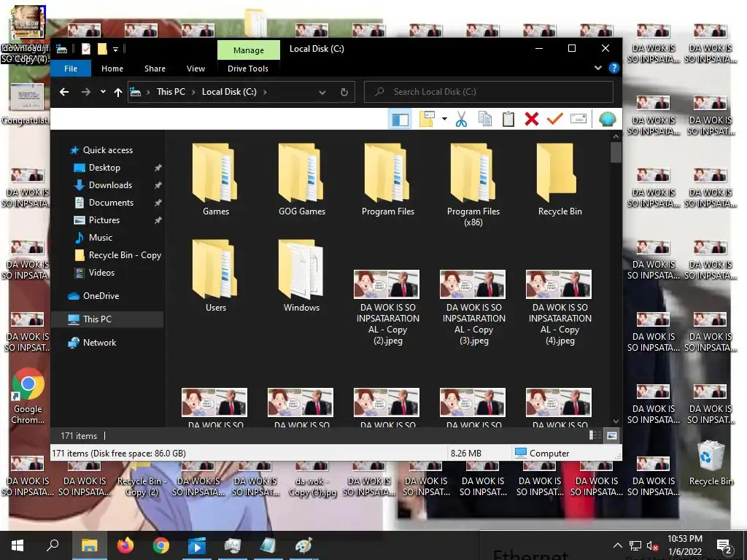Open Recycle Bin - Copy in navigation pane
Screen dimensions: 747x560
click(x=125, y=255)
